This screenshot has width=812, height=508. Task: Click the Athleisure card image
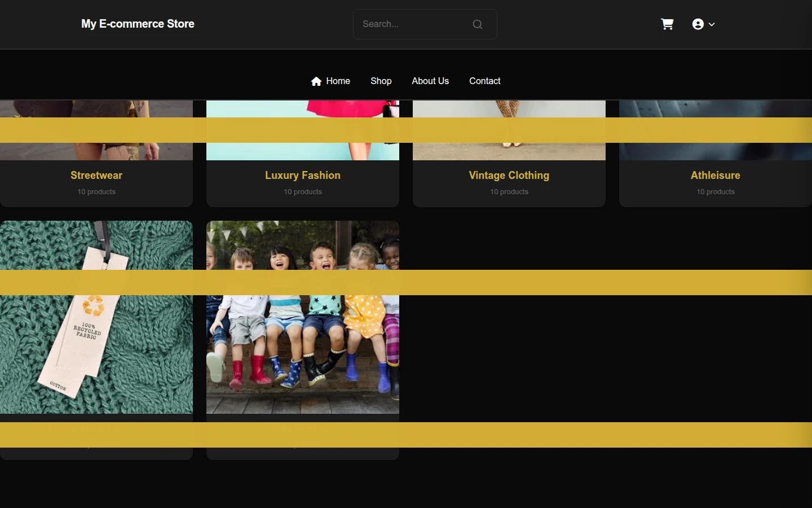(x=716, y=130)
